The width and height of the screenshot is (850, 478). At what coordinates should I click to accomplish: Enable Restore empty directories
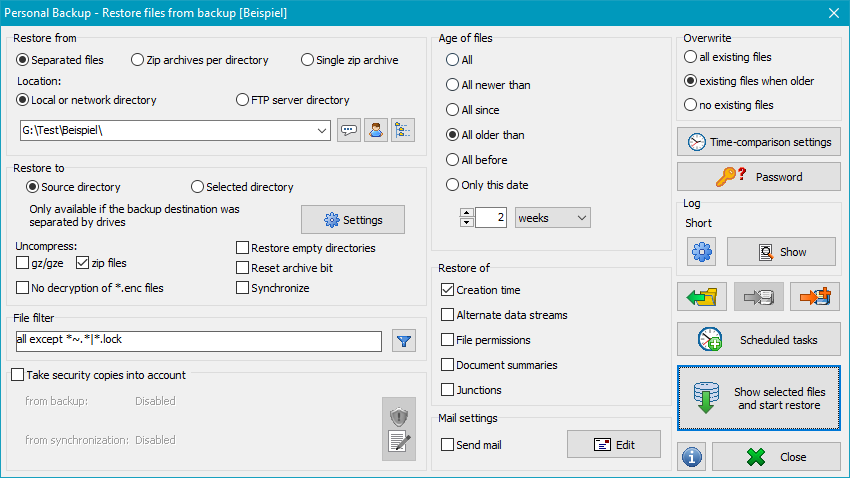tap(306, 248)
